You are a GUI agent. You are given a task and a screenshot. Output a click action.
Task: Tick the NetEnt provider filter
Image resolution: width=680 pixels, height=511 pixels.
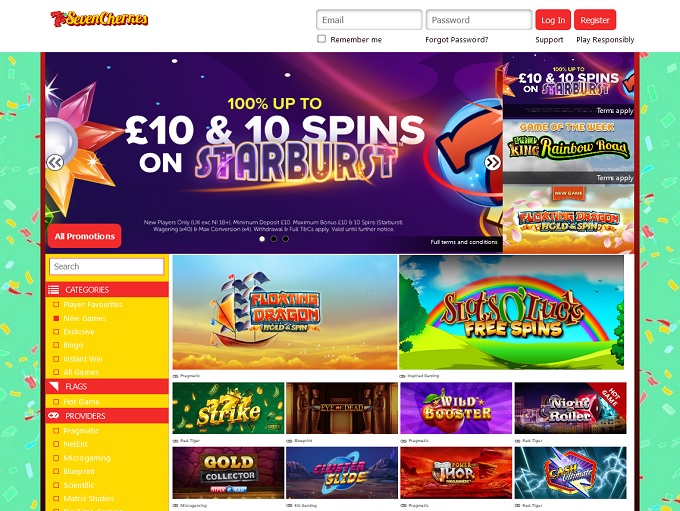click(56, 444)
